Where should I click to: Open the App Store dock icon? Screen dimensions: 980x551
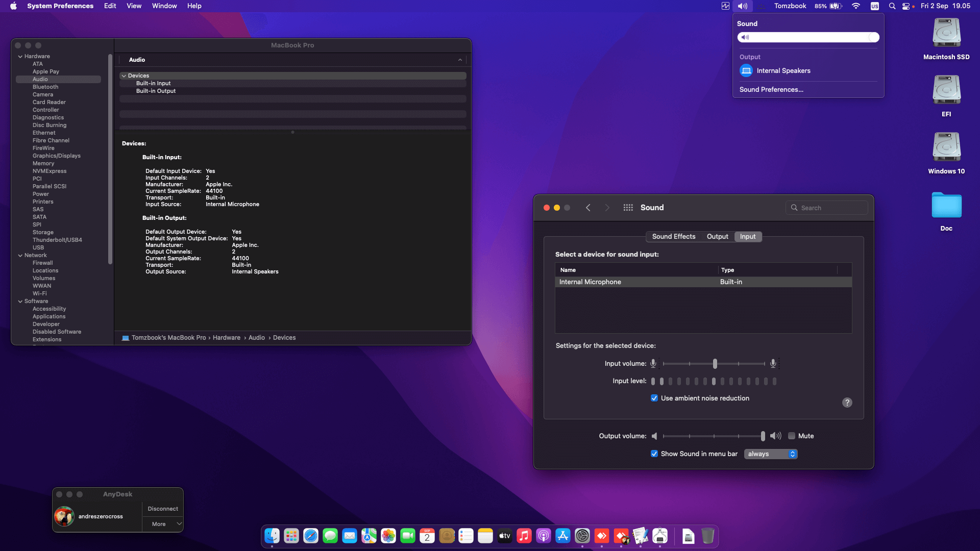[562, 536]
